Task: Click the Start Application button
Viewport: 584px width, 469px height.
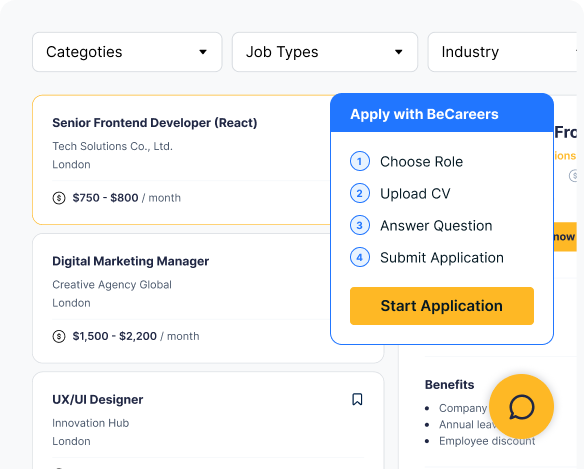Action: 442,306
